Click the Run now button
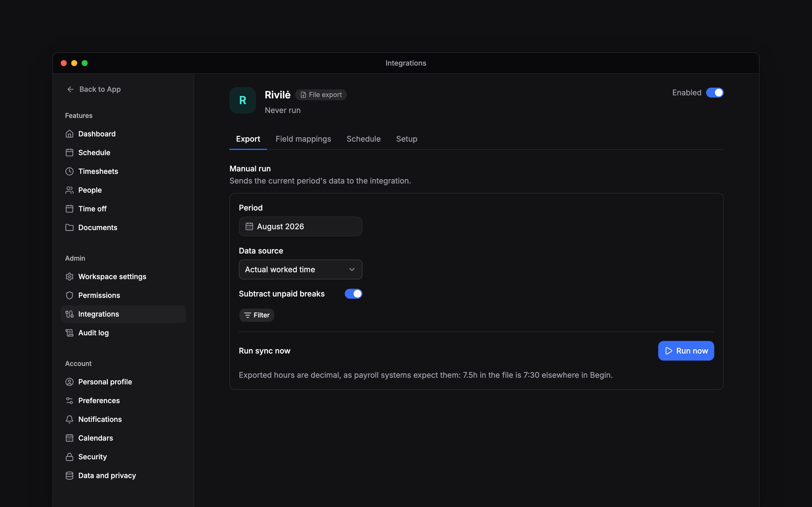Image resolution: width=812 pixels, height=507 pixels. 686,351
